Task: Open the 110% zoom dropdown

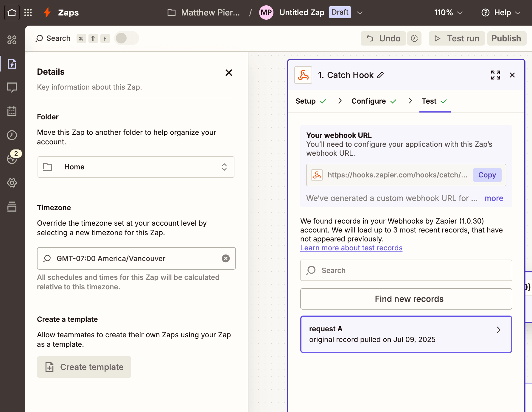Action: (x=448, y=13)
